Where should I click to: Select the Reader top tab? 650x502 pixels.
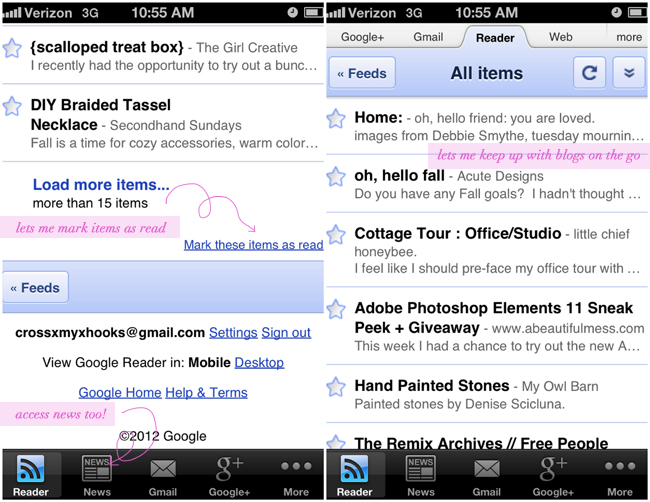[495, 37]
